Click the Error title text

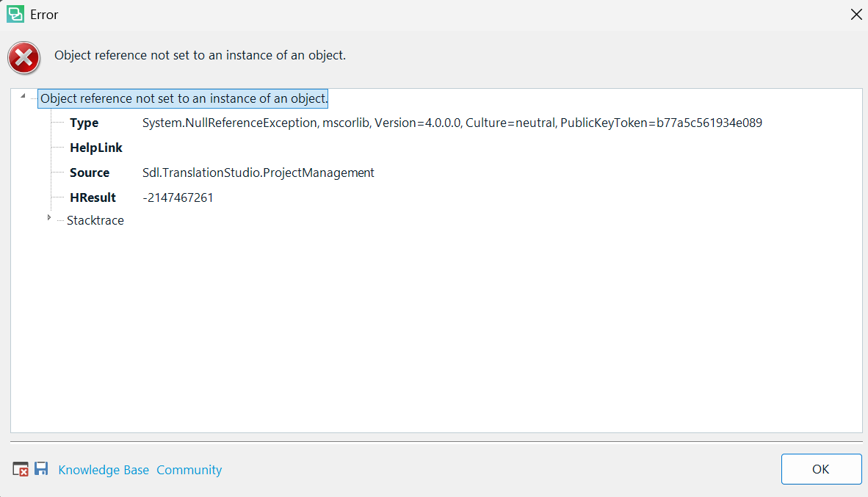(x=44, y=14)
